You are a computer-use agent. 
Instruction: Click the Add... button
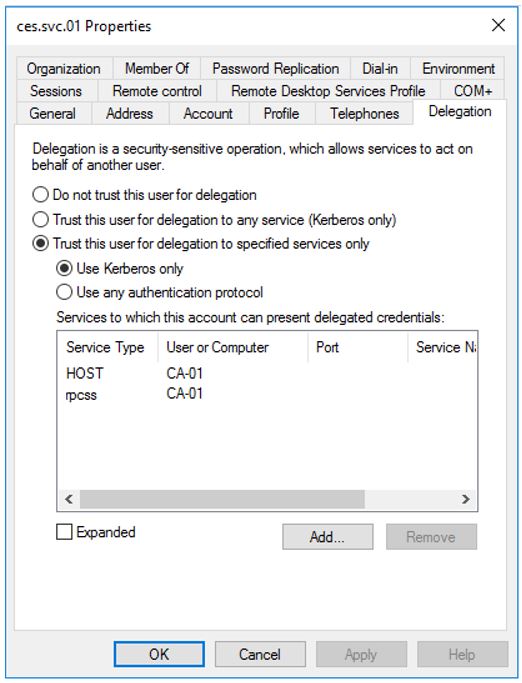(x=327, y=537)
